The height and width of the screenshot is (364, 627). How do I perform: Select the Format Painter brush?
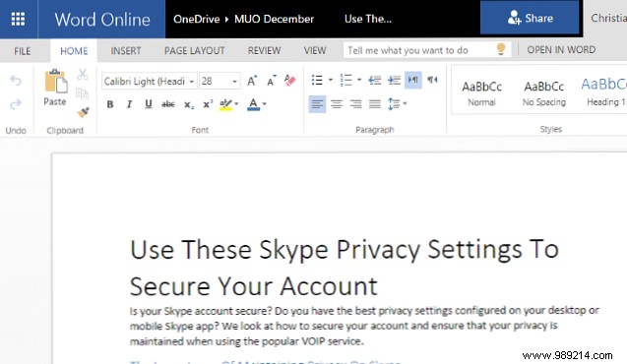83,112
